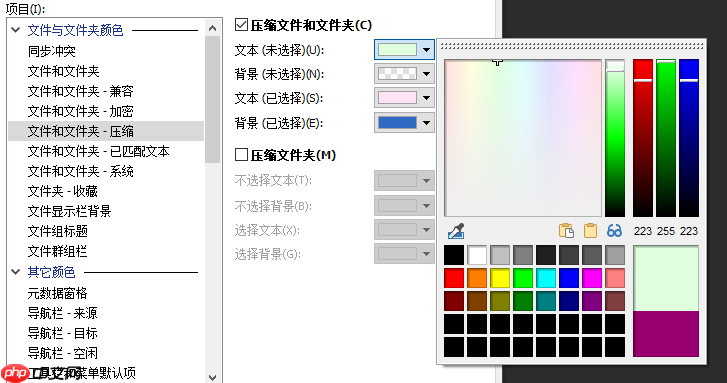Image resolution: width=727 pixels, height=383 pixels.
Task: Collapse the 其它颜色 group
Action: point(16,272)
